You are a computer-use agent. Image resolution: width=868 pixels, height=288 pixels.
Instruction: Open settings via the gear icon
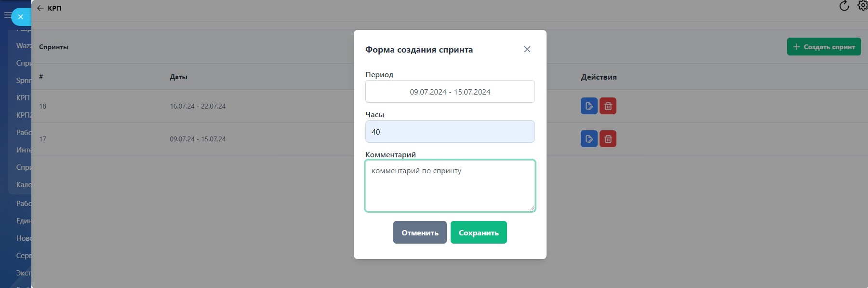tap(862, 6)
